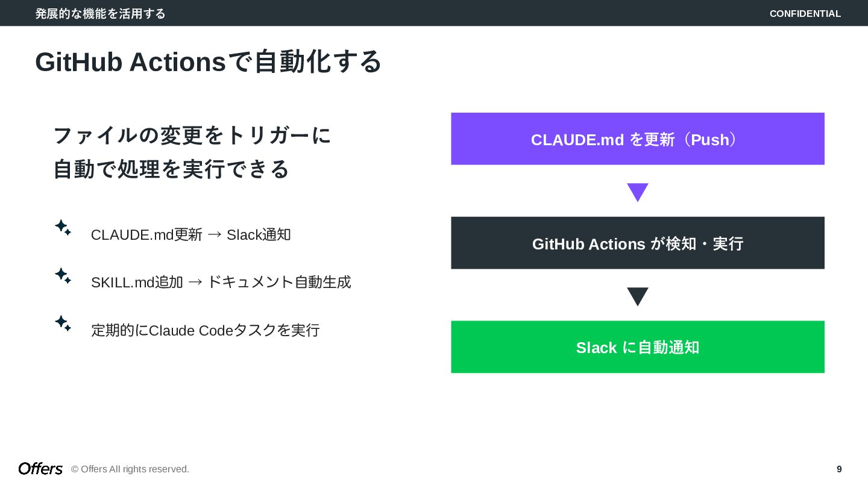The height and width of the screenshot is (488, 868).
Task: Click the bullet 定期的にClaude Codeタスクを実行
Action: (x=205, y=330)
